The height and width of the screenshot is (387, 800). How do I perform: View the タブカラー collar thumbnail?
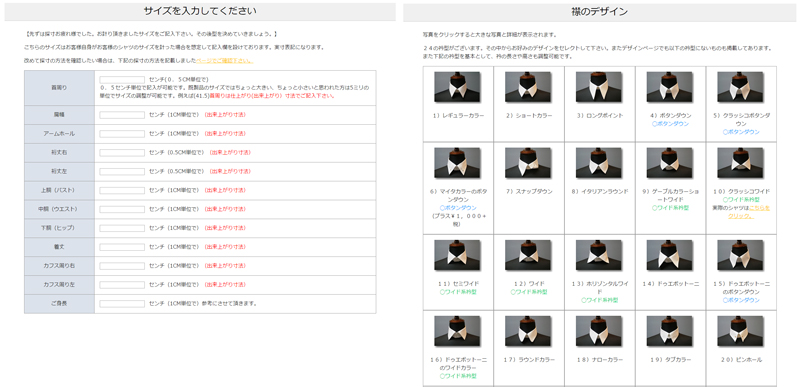coord(669,331)
